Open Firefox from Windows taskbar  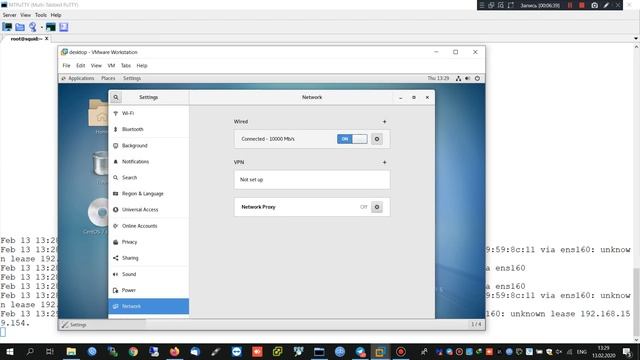click(x=174, y=351)
